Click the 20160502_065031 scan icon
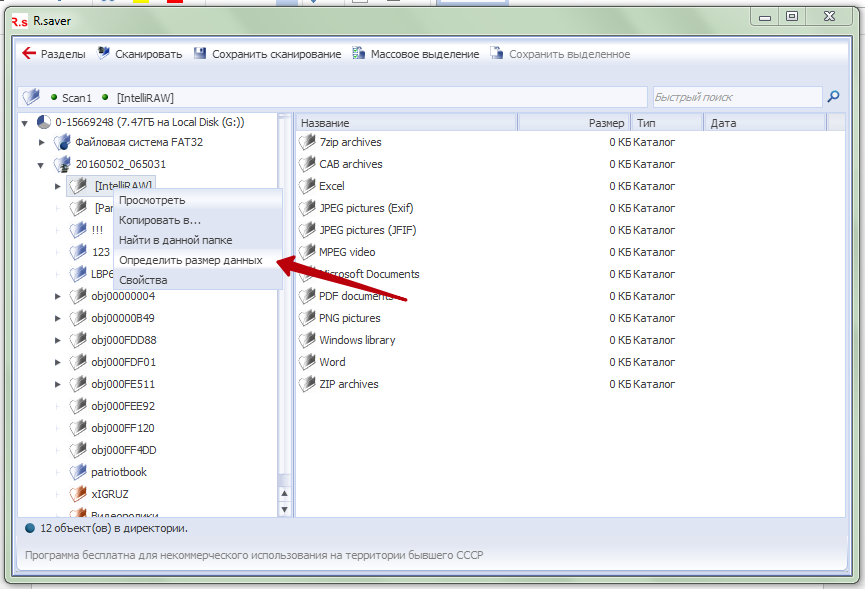The width and height of the screenshot is (865, 589). click(62, 164)
